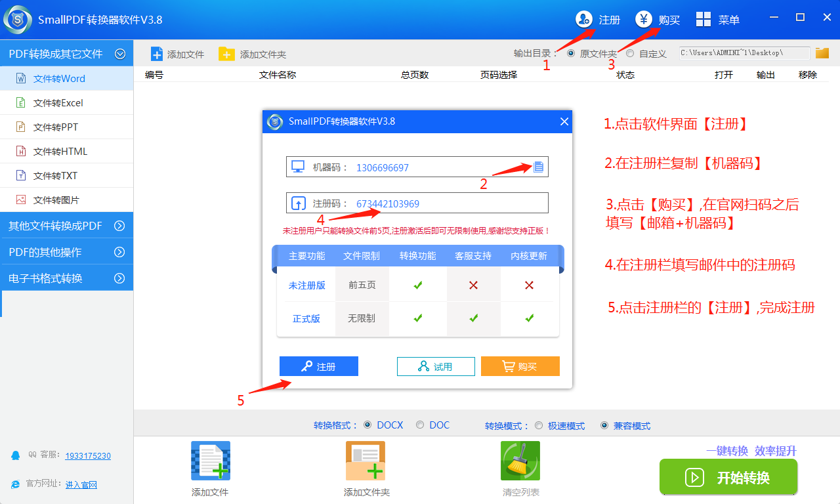
Task: Click the 页码选择 column header
Action: coord(499,75)
